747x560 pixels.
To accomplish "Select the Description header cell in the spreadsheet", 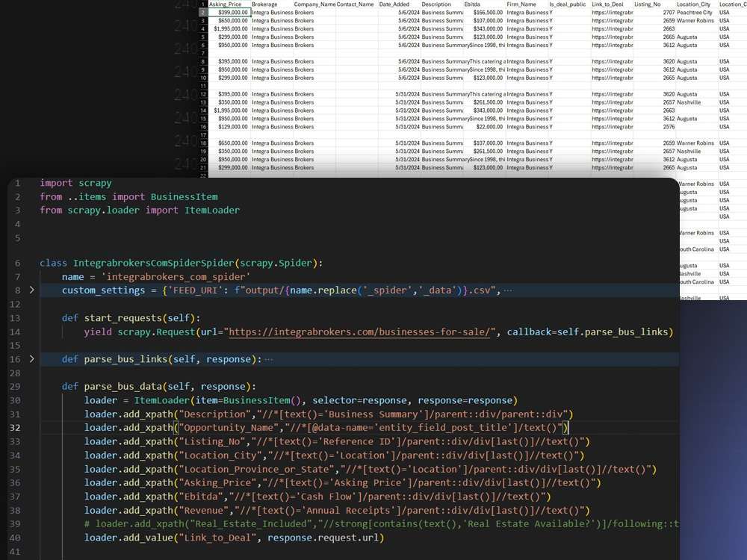I will pyautogui.click(x=441, y=4).
